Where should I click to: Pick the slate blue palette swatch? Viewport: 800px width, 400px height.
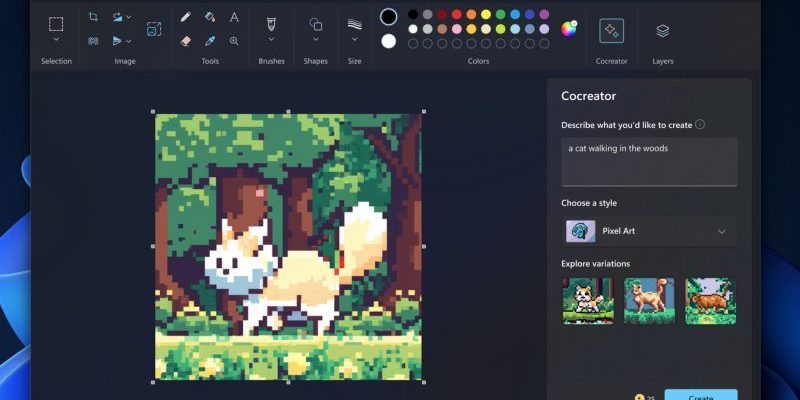point(530,29)
